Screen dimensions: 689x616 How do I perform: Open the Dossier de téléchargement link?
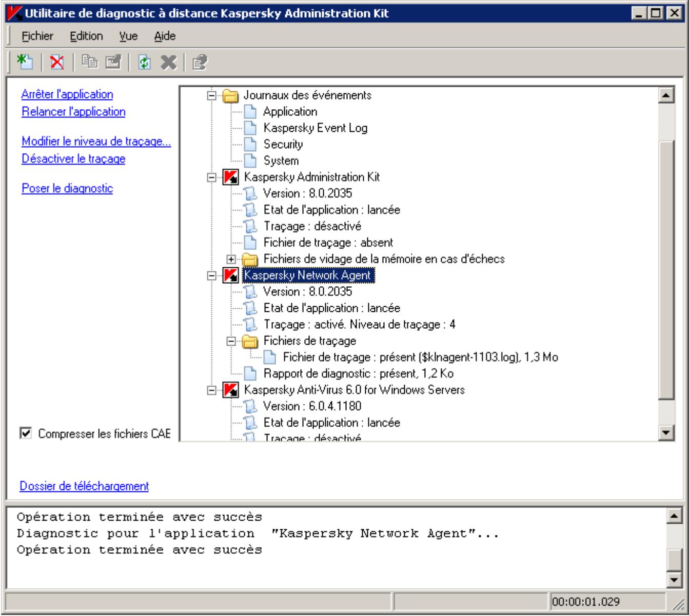point(84,486)
